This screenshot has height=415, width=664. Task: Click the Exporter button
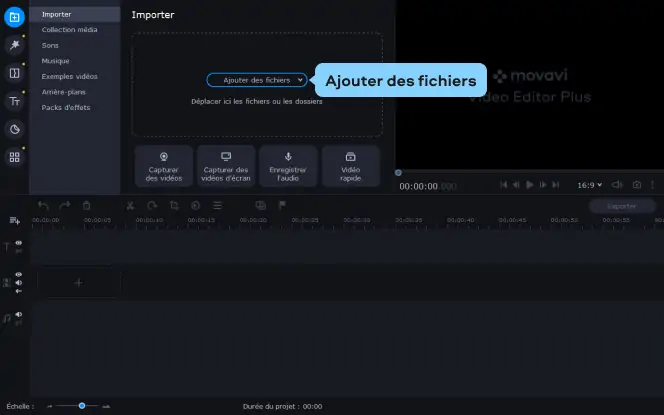tap(621, 206)
